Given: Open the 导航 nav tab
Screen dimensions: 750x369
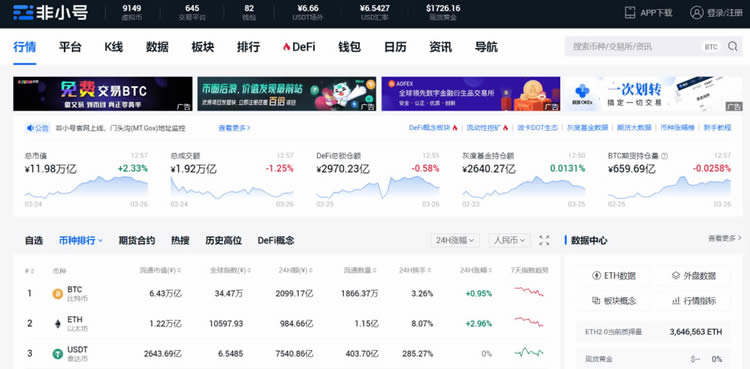Looking at the screenshot, I should coord(486,47).
